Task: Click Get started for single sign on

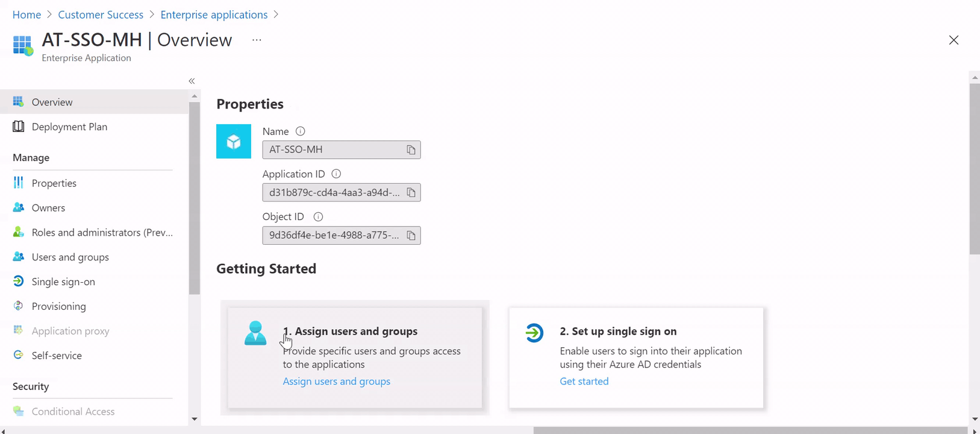Action: click(x=584, y=381)
